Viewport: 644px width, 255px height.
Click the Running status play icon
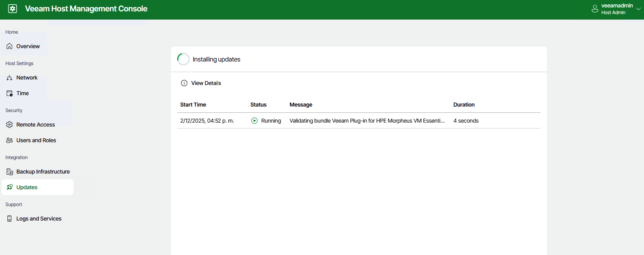[x=254, y=121]
